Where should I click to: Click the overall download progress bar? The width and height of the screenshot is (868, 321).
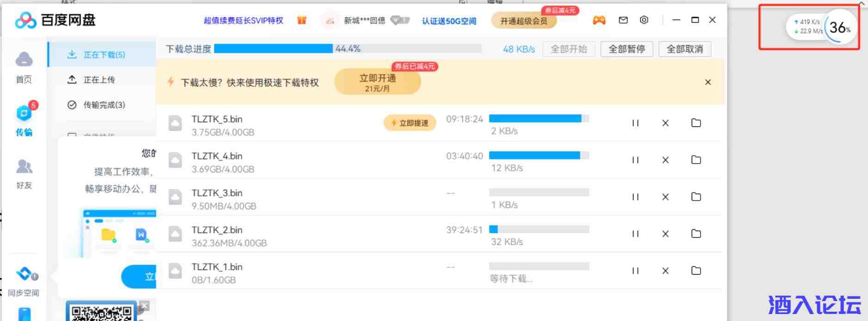tap(347, 49)
